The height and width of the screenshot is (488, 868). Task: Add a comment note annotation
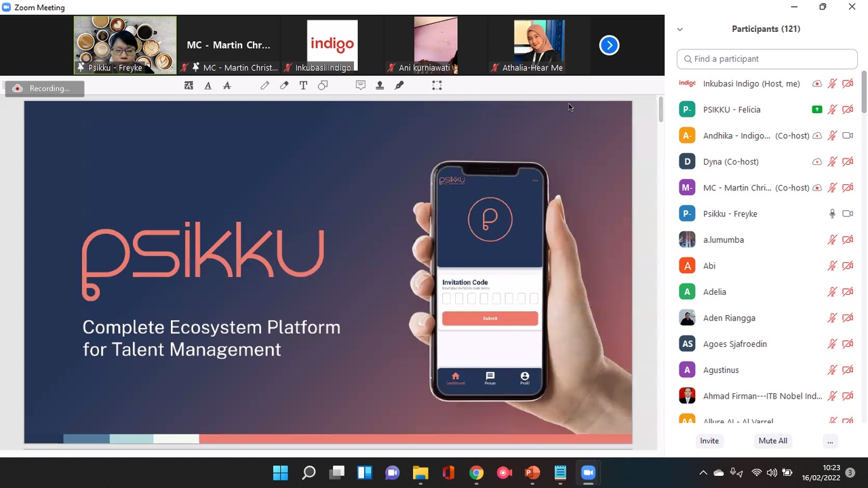pyautogui.click(x=361, y=85)
